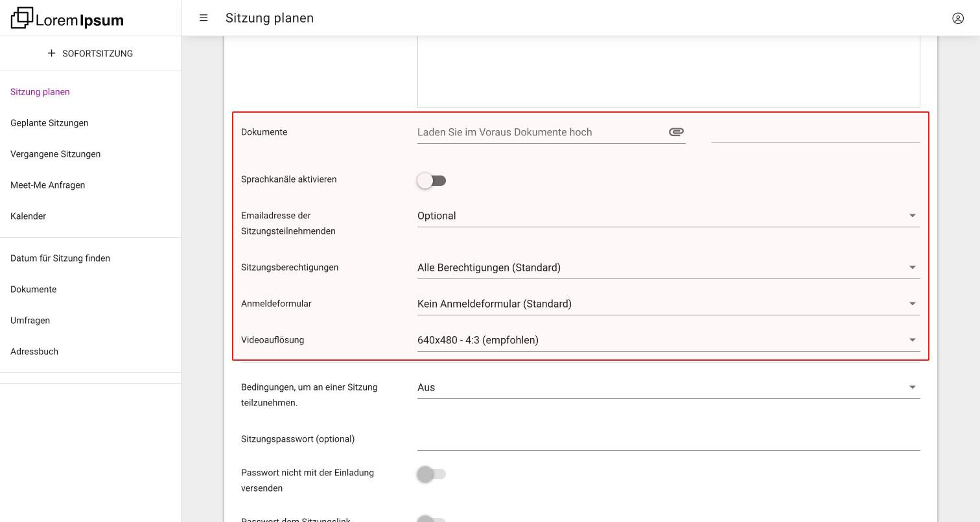Click the 'Videoauflösung' label text

coord(272,340)
